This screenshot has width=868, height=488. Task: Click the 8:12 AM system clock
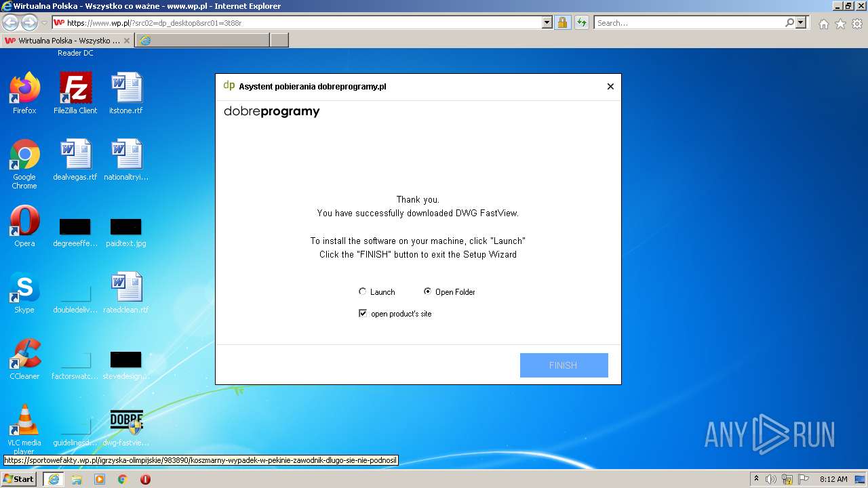click(833, 479)
